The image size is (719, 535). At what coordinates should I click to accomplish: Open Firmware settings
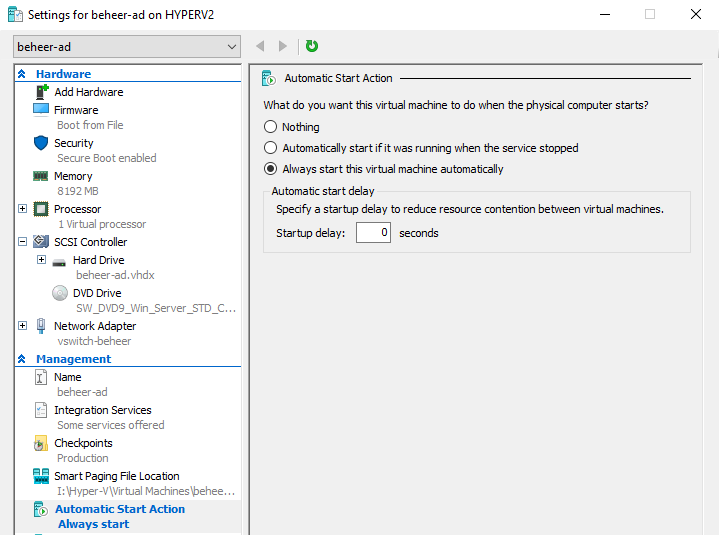[x=76, y=110]
